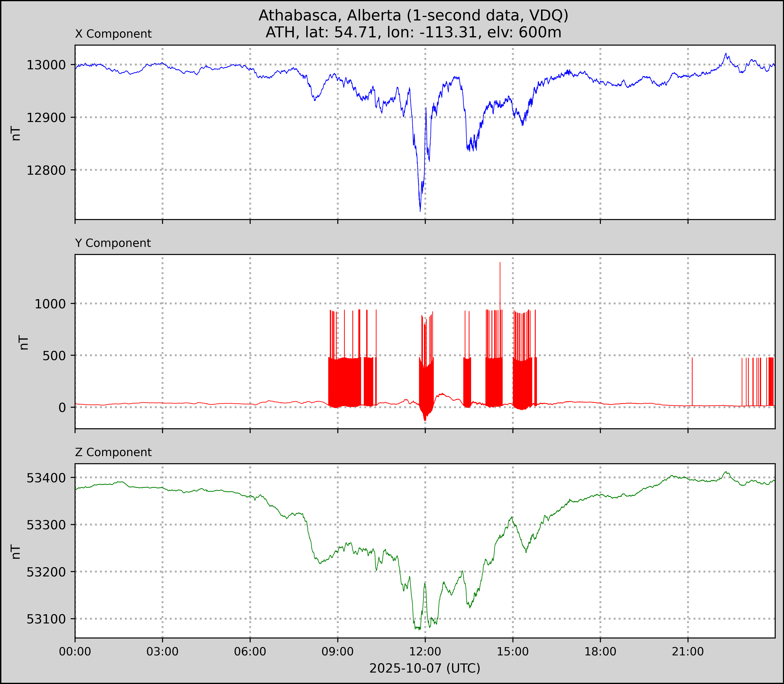784x684 pixels.
Task: Click the 21:00 x-axis tick label
Action: coord(687,652)
